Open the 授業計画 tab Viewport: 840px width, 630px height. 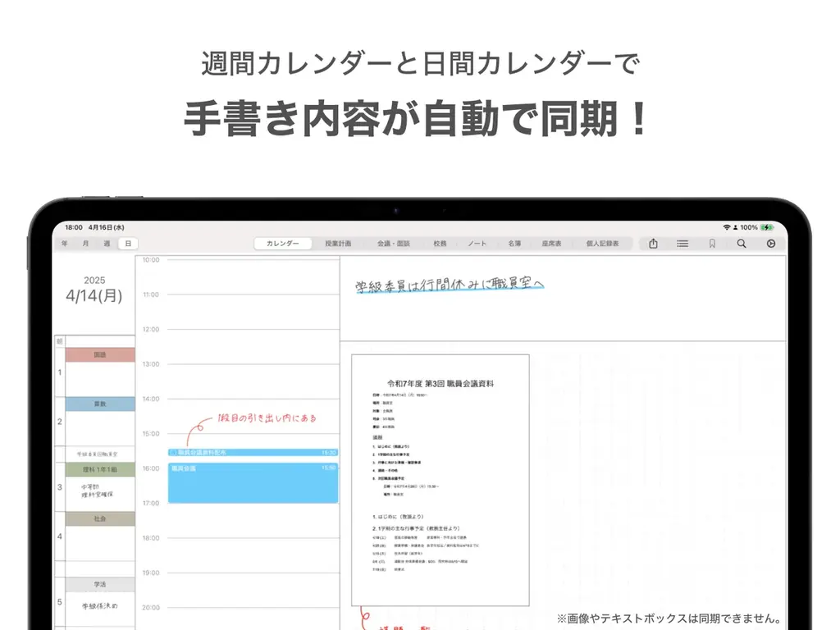(340, 243)
